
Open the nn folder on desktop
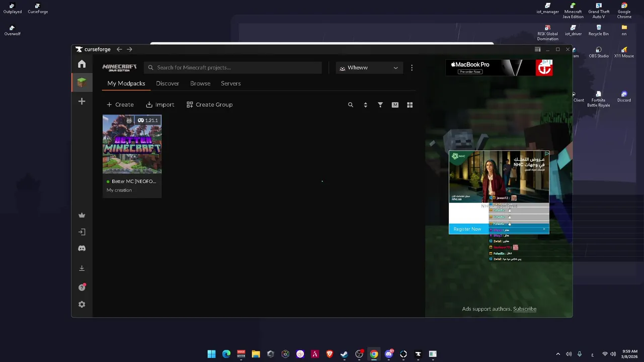(x=624, y=31)
